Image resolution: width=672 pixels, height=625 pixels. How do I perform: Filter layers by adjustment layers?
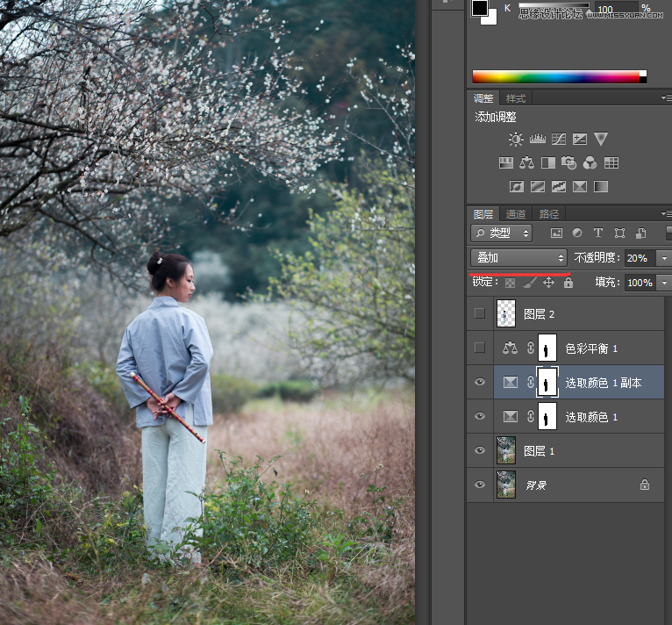pos(577,233)
